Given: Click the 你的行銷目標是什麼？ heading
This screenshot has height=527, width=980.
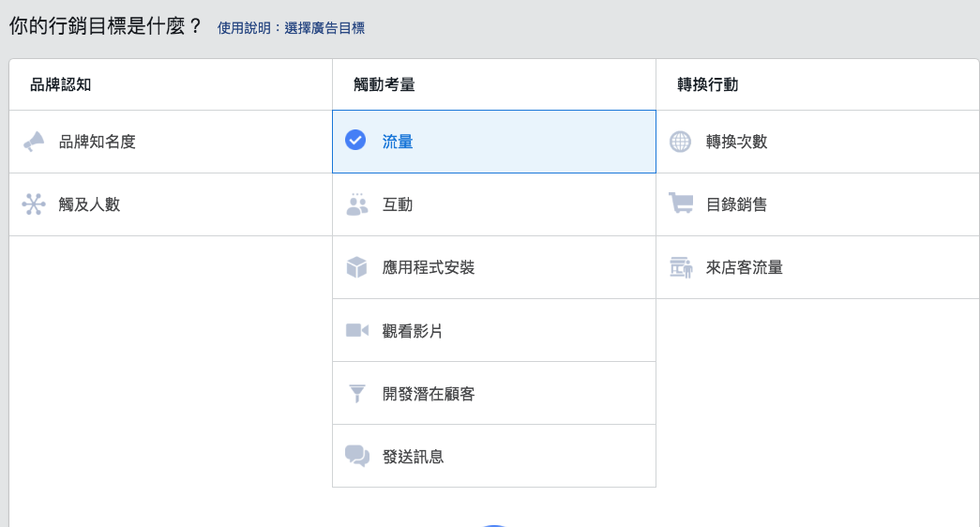Looking at the screenshot, I should tap(105, 26).
